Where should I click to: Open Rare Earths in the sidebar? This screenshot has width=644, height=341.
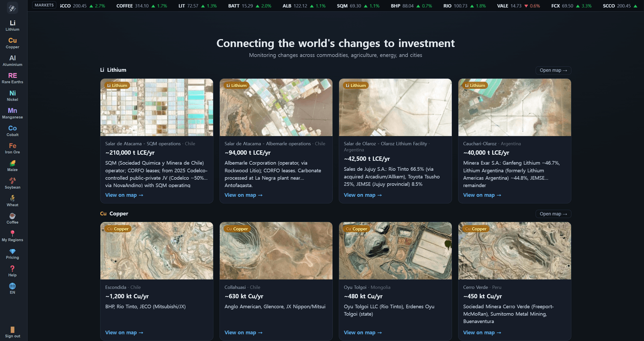pos(12,78)
